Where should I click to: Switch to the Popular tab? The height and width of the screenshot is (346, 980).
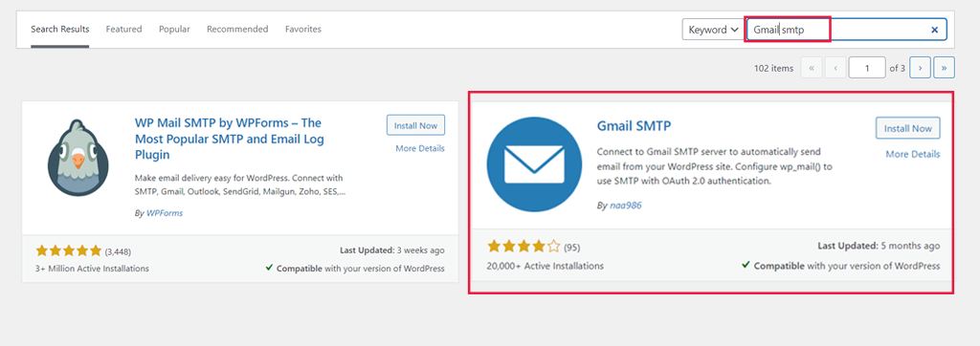point(174,29)
